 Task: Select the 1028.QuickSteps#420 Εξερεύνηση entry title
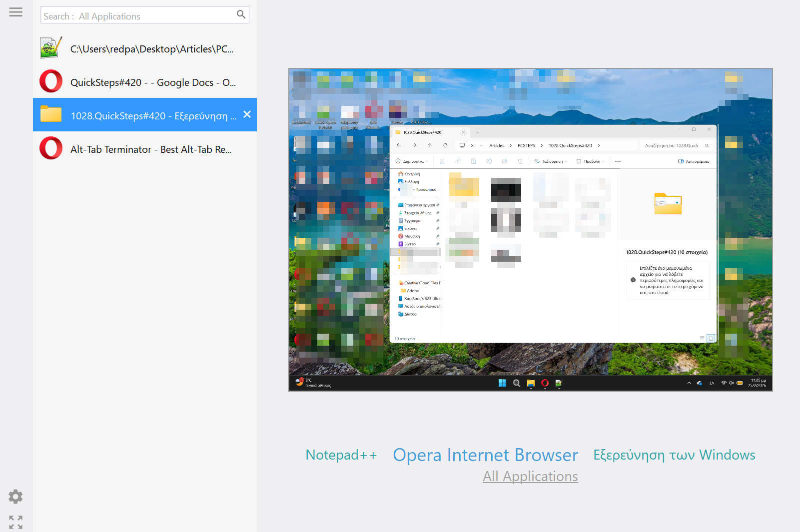coord(153,116)
